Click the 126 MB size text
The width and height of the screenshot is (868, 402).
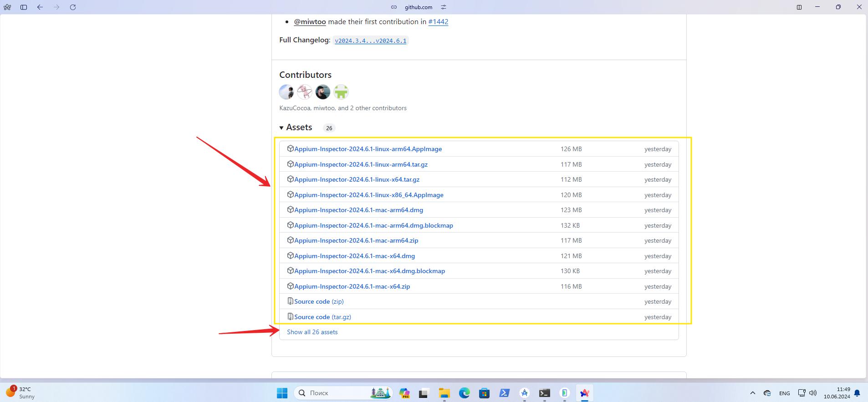point(571,149)
